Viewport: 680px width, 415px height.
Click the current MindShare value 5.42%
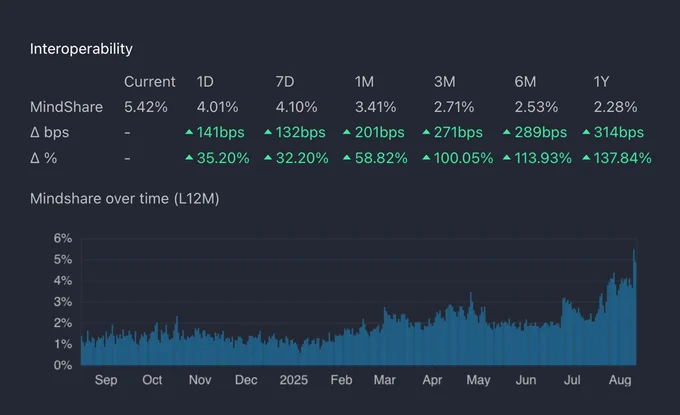(x=146, y=107)
